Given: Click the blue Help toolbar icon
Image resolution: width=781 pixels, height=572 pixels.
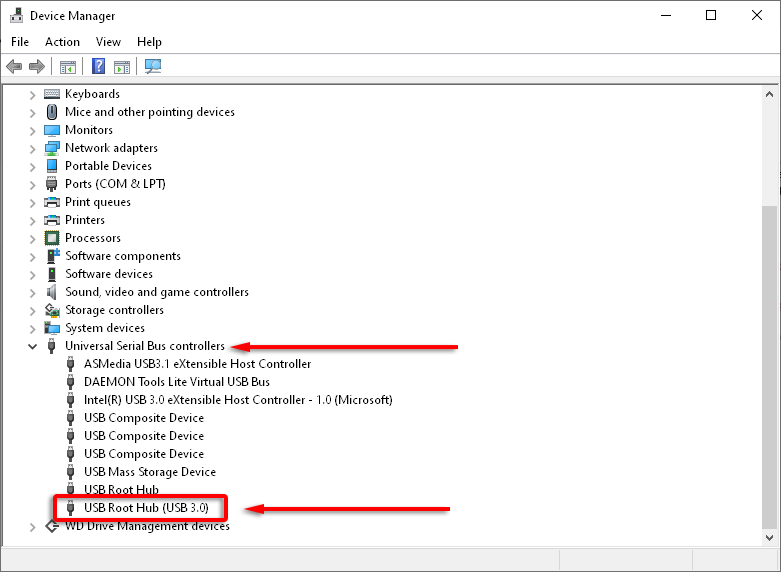Looking at the screenshot, I should 98,67.
